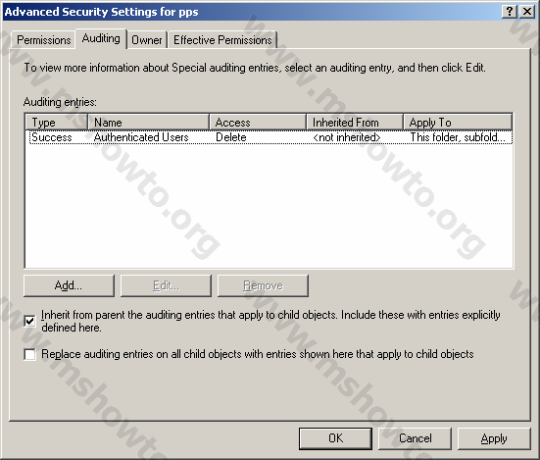The image size is (540, 460).
Task: Click the Remove button
Action: 263,285
